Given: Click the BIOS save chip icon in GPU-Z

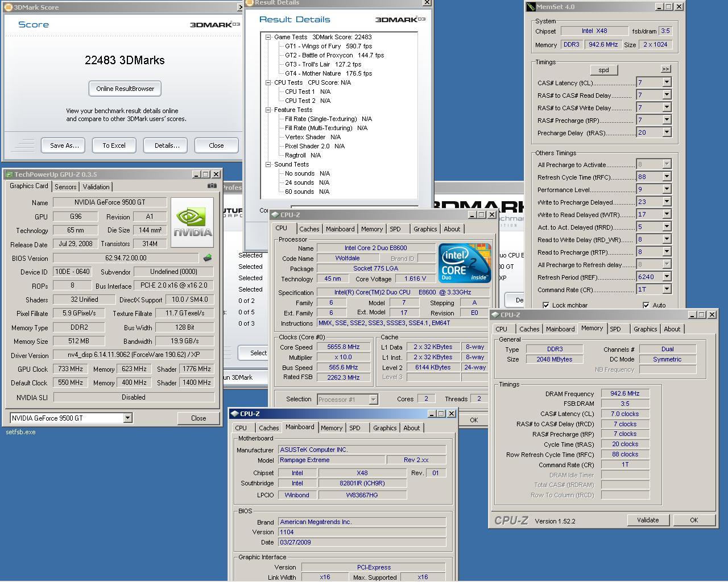Looking at the screenshot, I should [208, 257].
